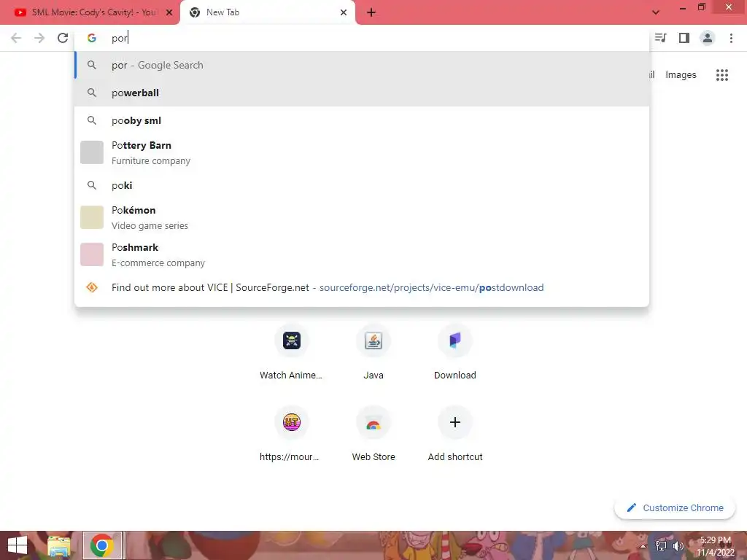Toggle the side panel icon
Viewport: 747px width, 560px height.
684,38
